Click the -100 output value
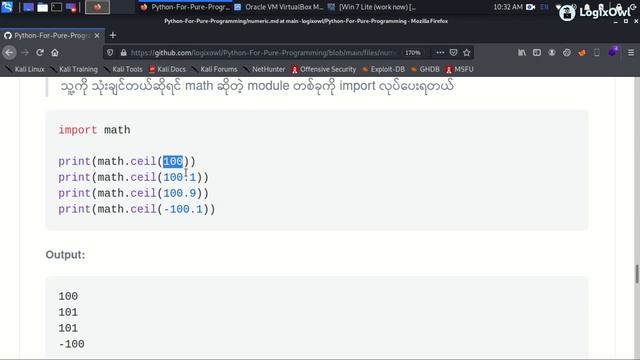Viewport: 640px width, 360px height. [71, 344]
